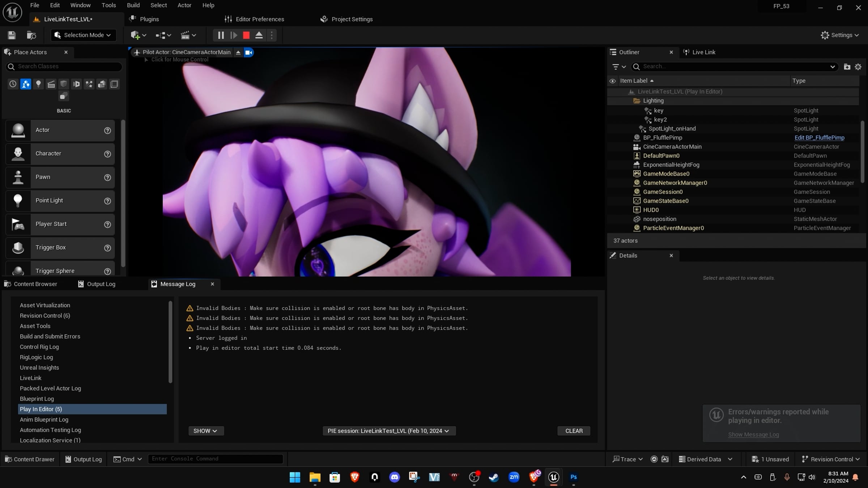Click the Enter Console Command field
The image size is (868, 488).
coord(215,459)
